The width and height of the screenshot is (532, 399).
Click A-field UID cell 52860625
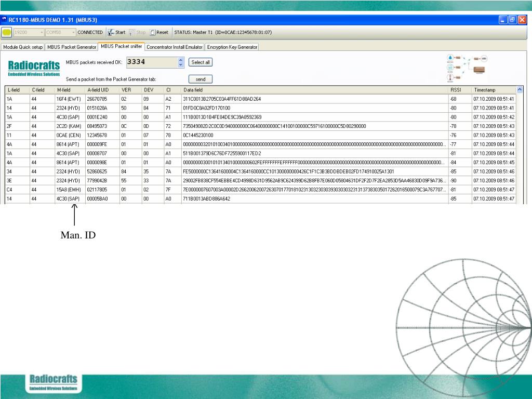pos(102,171)
